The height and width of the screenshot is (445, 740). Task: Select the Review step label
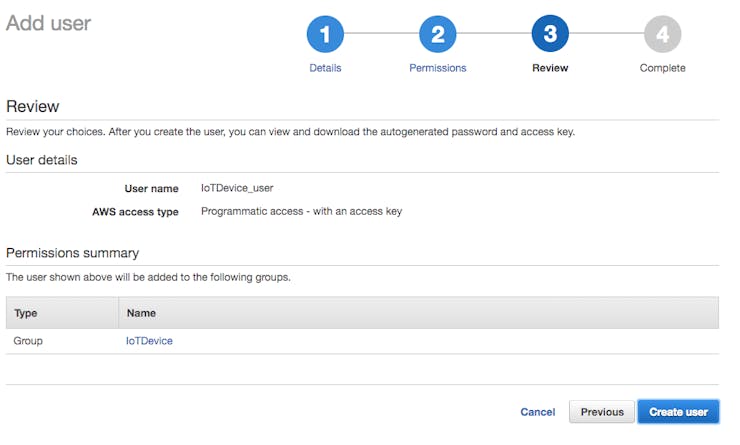[550, 68]
